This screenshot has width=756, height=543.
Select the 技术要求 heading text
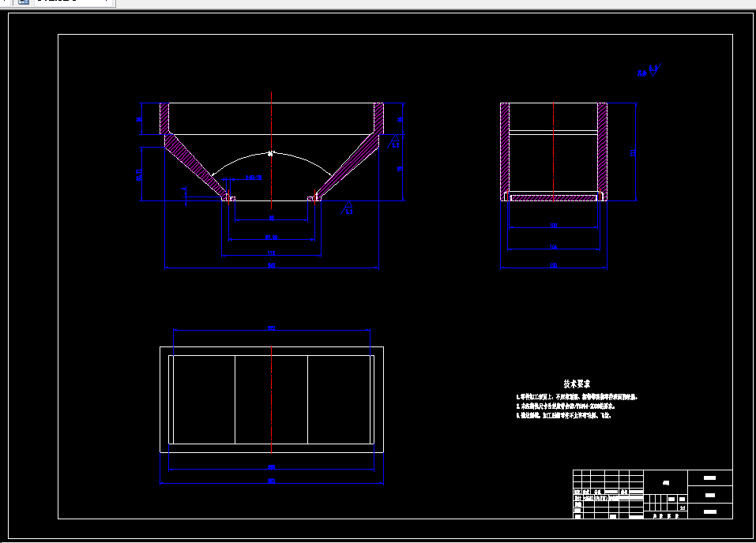[x=577, y=384]
